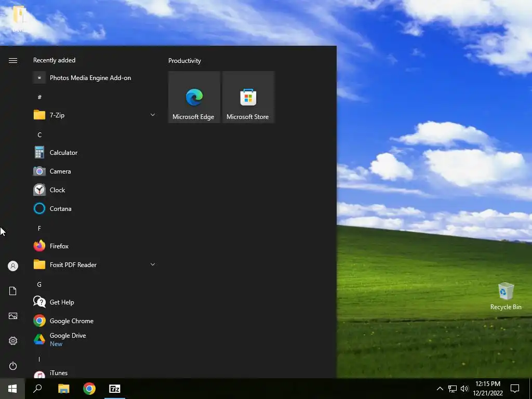Show hidden system tray icons
The height and width of the screenshot is (399, 532).
[x=440, y=389]
